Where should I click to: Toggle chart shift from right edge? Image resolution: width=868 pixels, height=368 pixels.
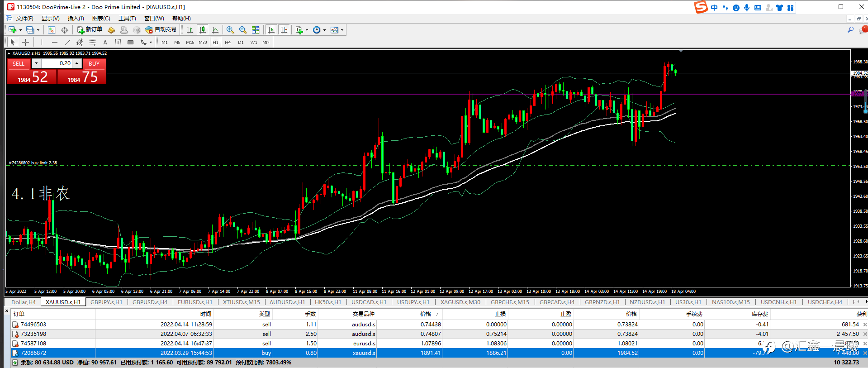tap(284, 30)
